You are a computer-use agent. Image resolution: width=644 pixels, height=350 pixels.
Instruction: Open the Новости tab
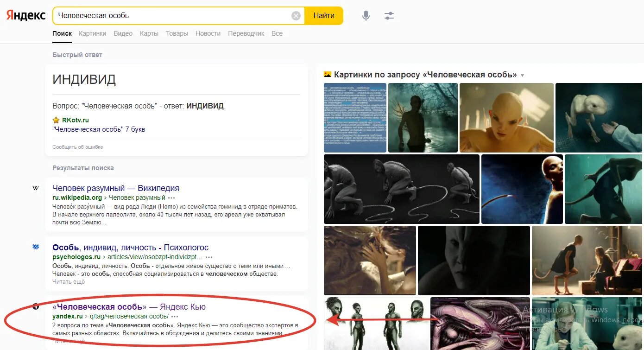click(208, 33)
